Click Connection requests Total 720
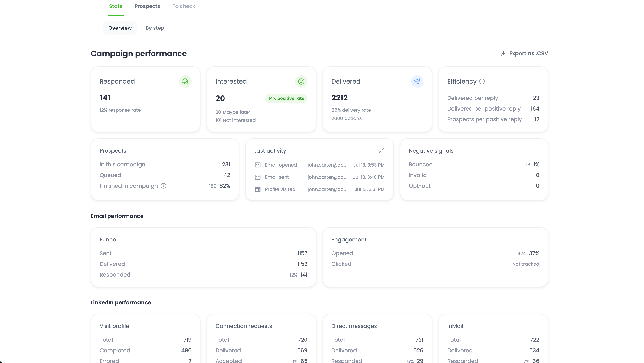Image resolution: width=644 pixels, height=363 pixels. pos(302,340)
